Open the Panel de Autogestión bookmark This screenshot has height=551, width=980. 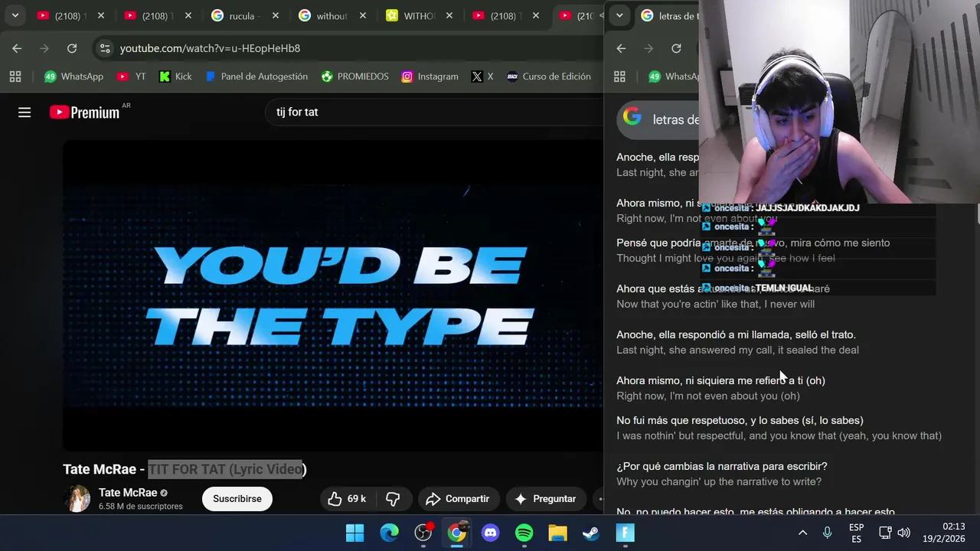256,77
